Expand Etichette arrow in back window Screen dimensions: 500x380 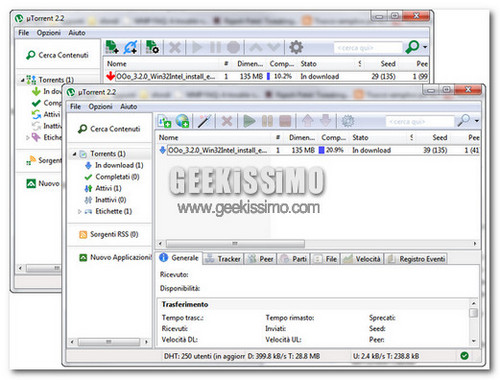click(x=28, y=137)
